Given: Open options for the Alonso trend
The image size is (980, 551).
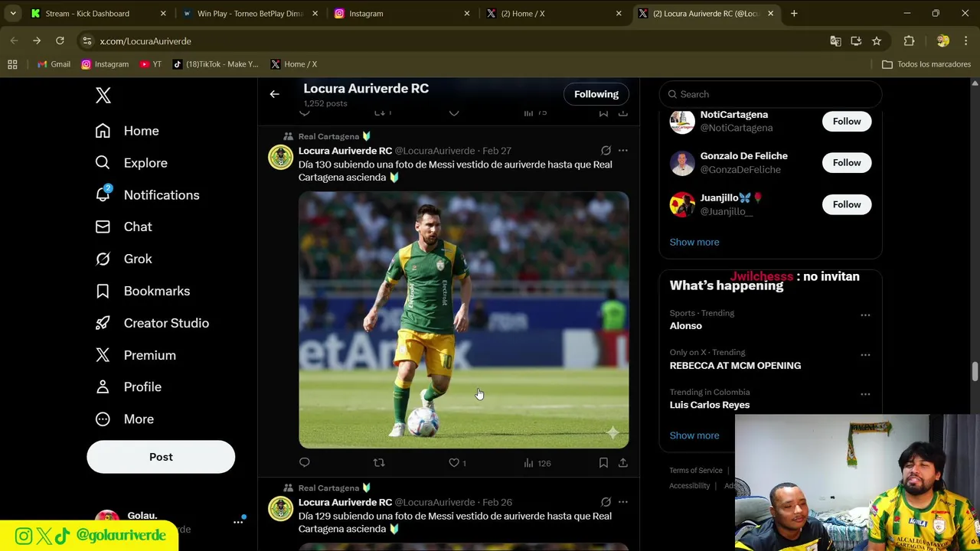Looking at the screenshot, I should pyautogui.click(x=865, y=315).
